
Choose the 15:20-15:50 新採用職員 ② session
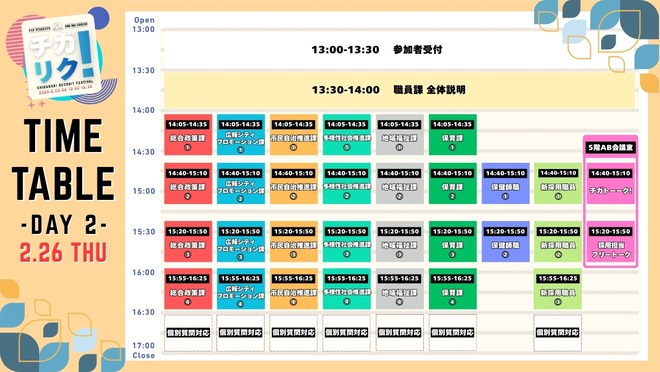558,242
